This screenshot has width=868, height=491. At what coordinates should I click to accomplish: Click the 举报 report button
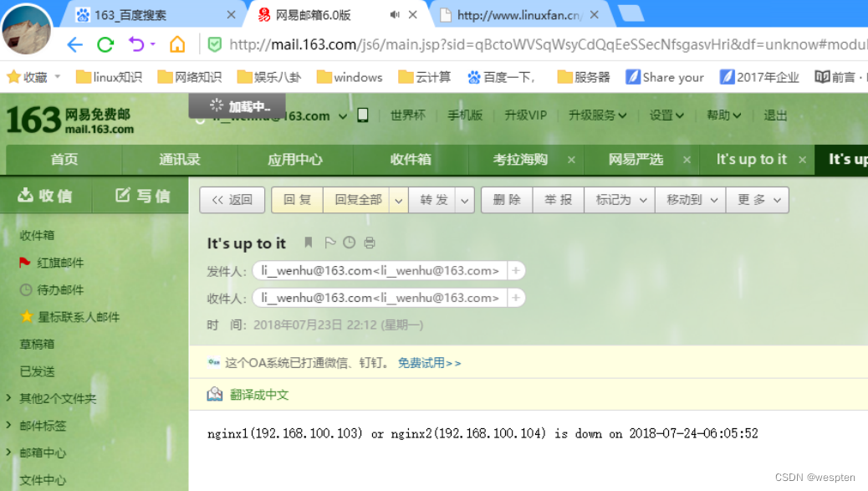pos(558,200)
